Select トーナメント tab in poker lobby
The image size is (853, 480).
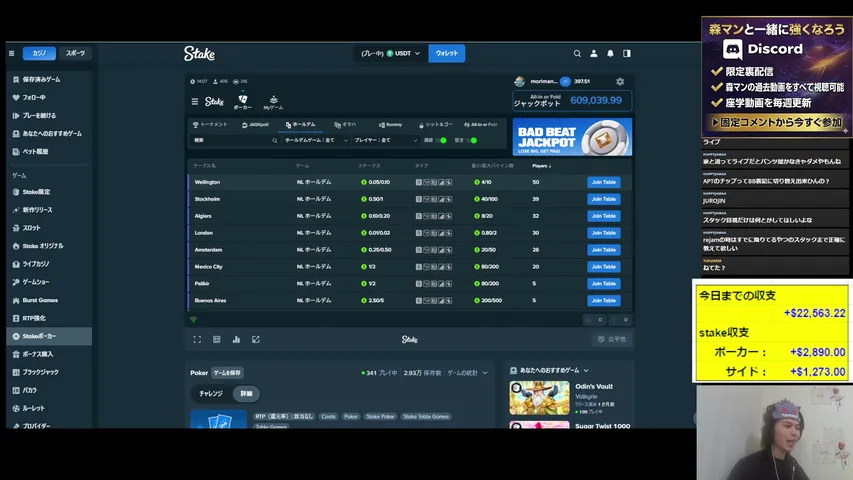(210, 125)
